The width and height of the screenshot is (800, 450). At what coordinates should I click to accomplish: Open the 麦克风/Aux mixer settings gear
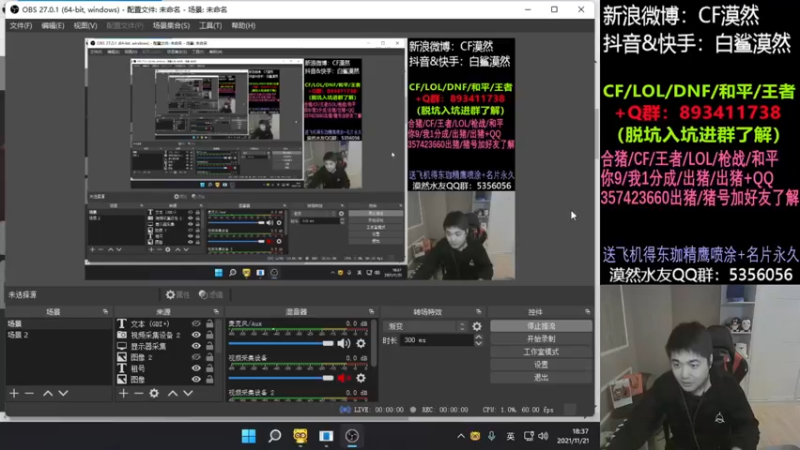pos(361,343)
